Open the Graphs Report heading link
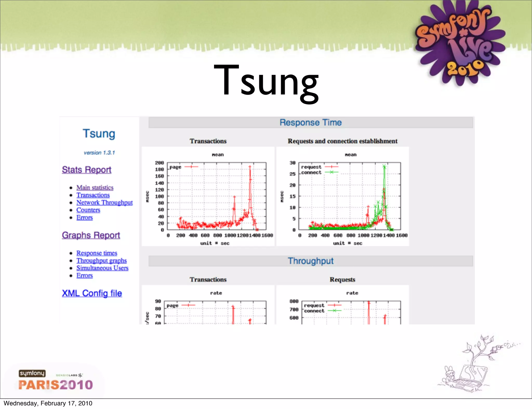Screen dimensions: 532x409 click(x=91, y=235)
